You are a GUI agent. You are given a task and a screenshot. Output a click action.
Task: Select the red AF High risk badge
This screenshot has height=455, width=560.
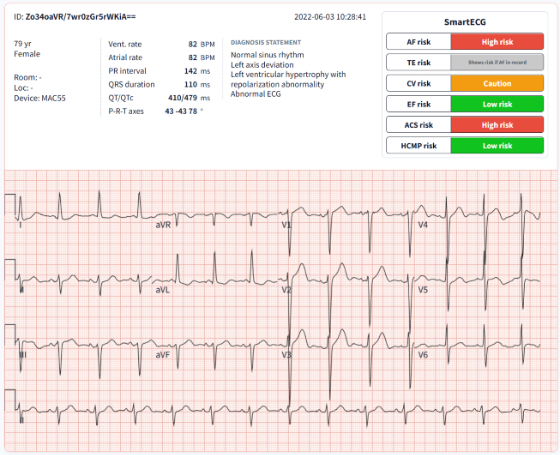(x=497, y=42)
